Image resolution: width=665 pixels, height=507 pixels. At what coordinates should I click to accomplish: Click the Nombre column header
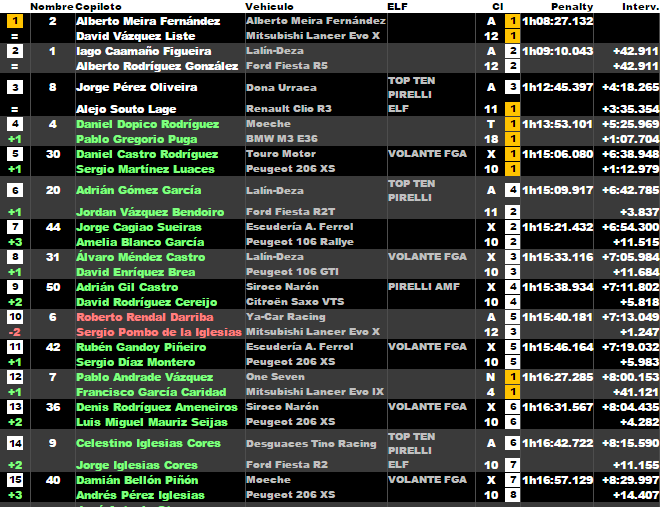[52, 7]
